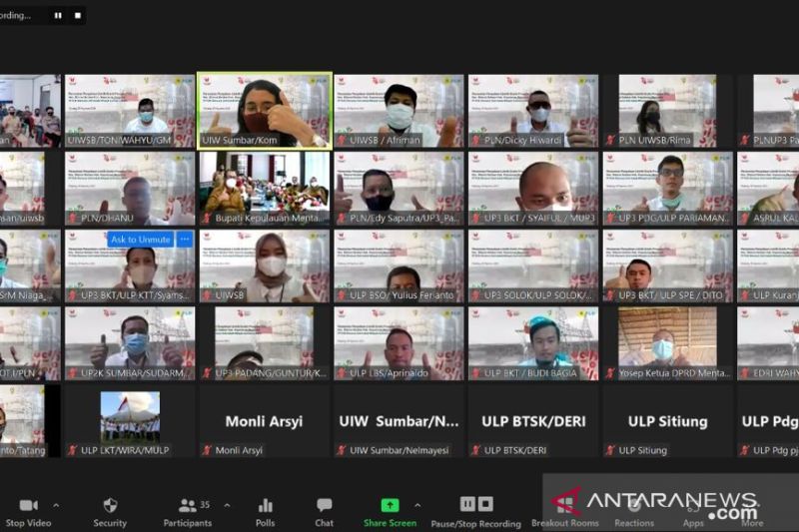Open the Participants panel

tap(188, 512)
